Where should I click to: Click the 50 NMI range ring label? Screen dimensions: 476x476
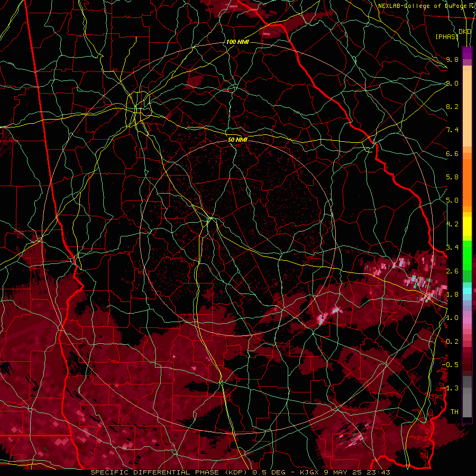tap(237, 140)
